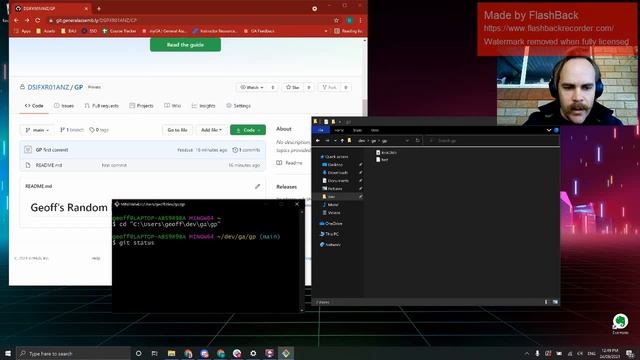Go forward in the Chrome browser
This screenshot has width=640, height=360.
click(x=27, y=20)
